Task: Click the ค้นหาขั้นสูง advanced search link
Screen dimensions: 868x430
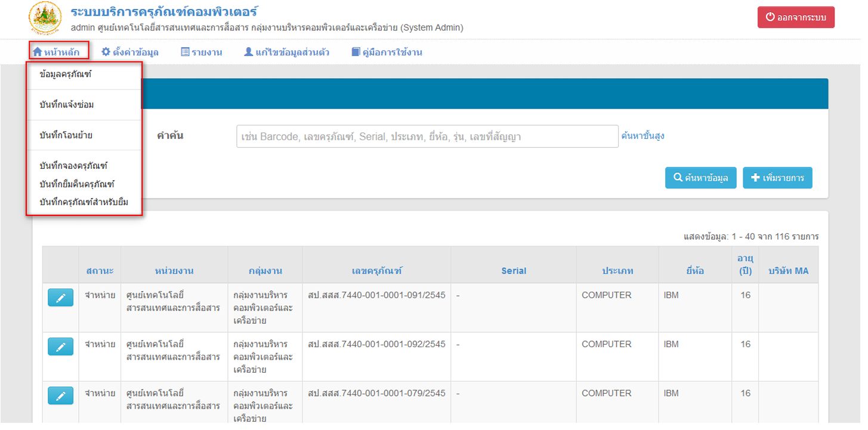Action: click(642, 136)
